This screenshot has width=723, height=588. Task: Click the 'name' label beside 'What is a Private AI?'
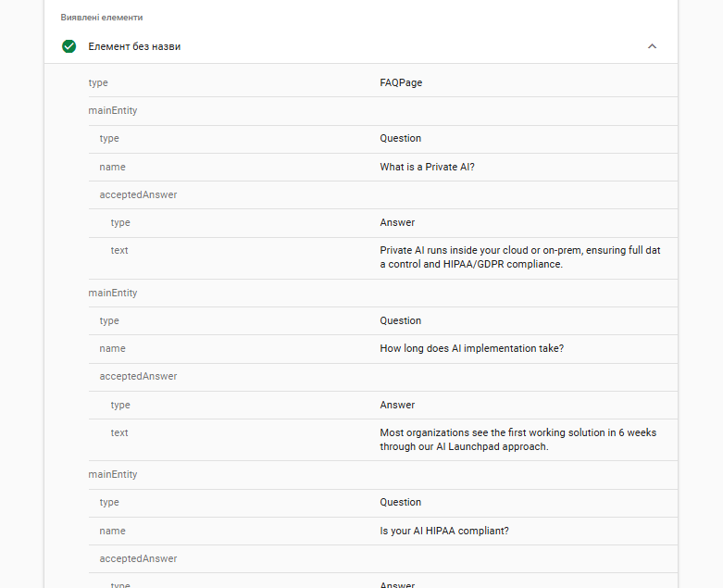coord(112,167)
